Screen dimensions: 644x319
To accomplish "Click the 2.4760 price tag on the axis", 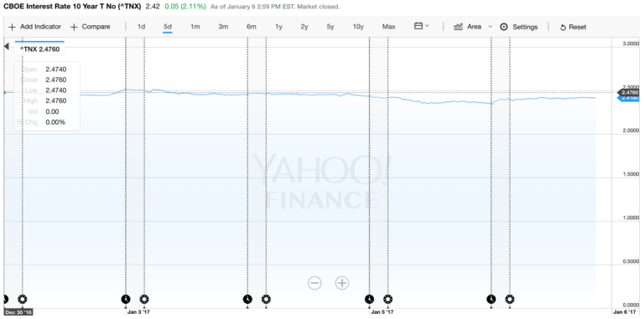I will click(x=628, y=93).
